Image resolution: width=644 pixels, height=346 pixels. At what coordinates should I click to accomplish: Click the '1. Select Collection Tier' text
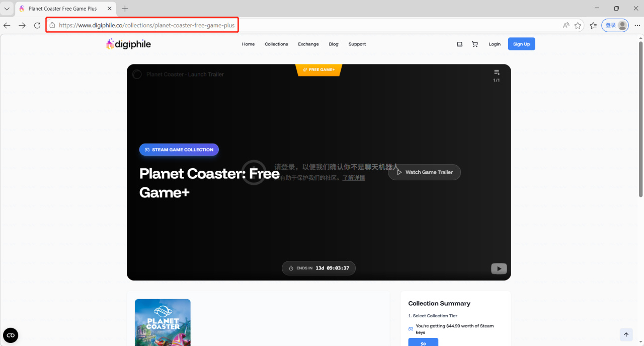click(433, 316)
